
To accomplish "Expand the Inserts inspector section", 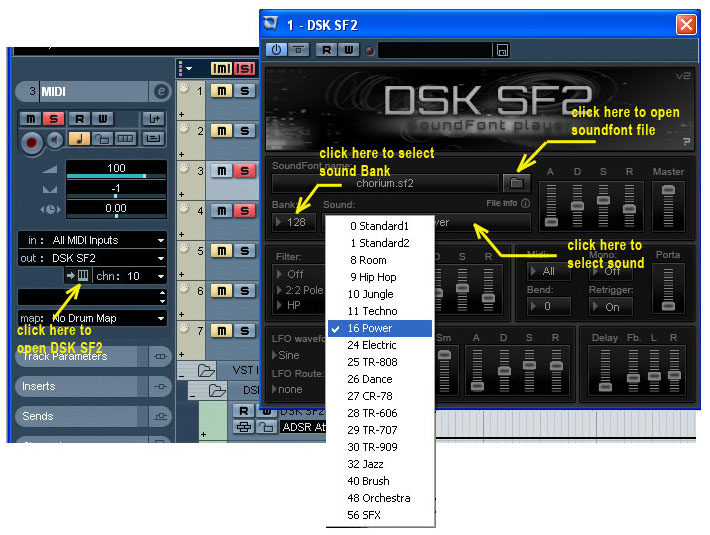I will tap(93, 386).
